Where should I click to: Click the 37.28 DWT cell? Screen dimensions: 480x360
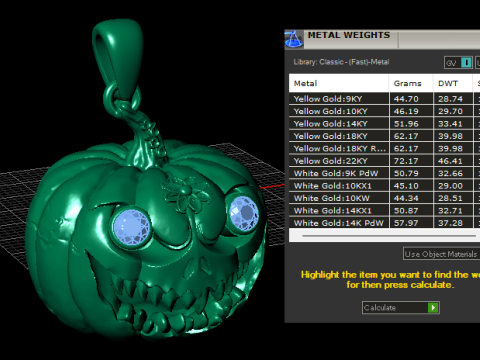(x=453, y=223)
